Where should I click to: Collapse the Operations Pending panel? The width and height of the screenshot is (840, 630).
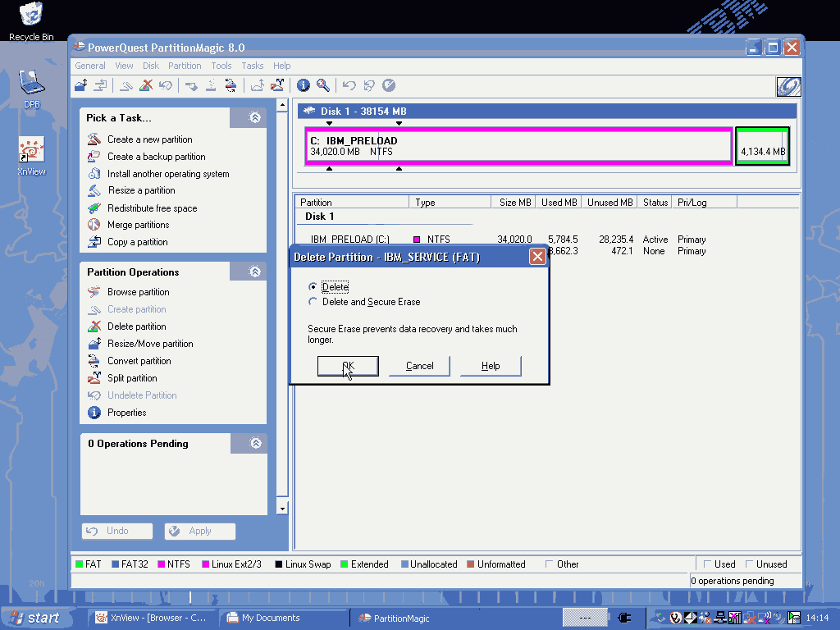[255, 444]
